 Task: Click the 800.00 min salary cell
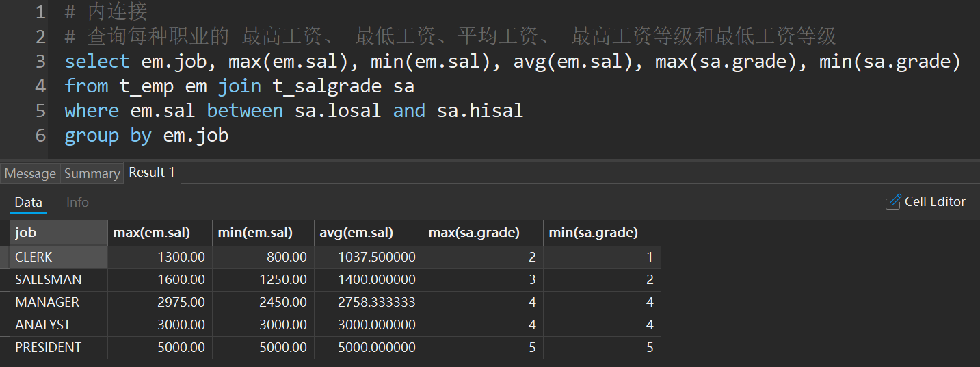[x=263, y=257]
